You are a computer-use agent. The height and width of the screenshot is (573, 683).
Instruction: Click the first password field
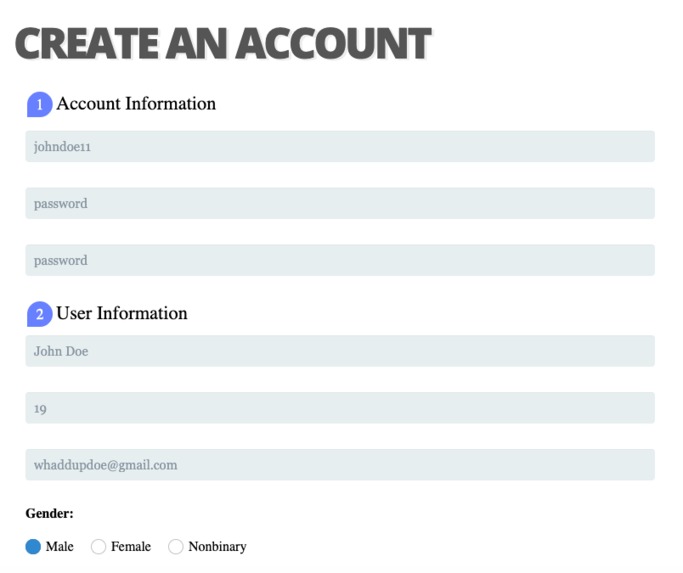(x=340, y=203)
